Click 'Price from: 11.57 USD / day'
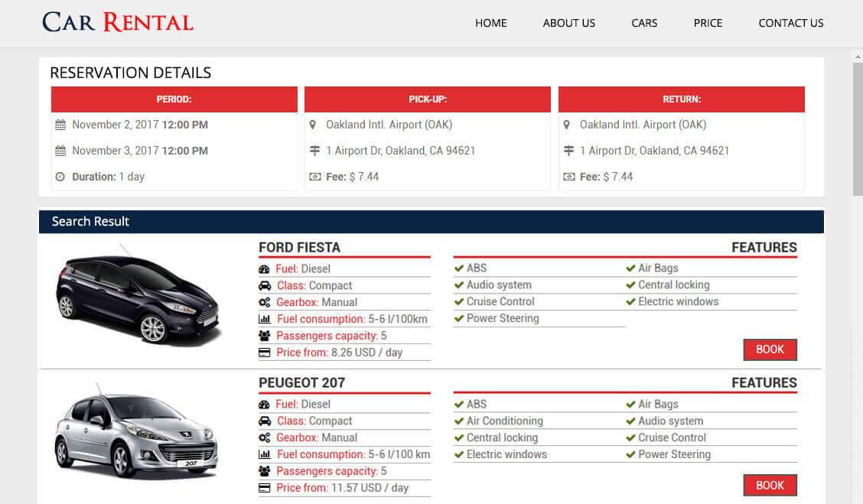 tap(342, 488)
